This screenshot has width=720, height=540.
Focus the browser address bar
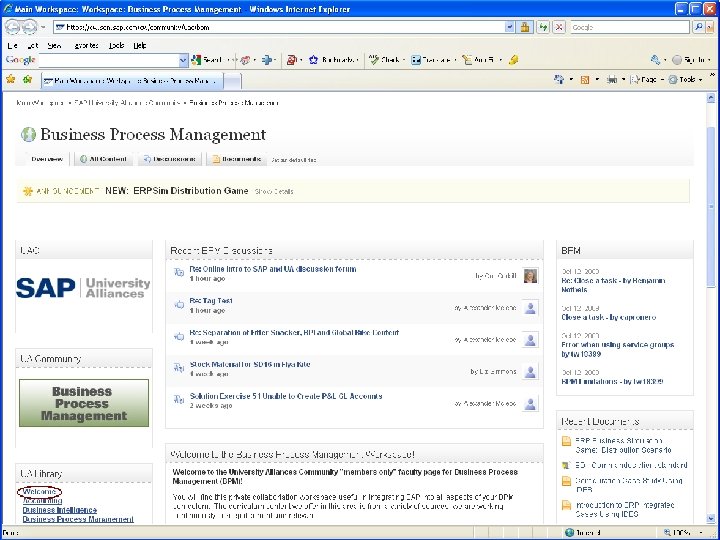point(279,28)
